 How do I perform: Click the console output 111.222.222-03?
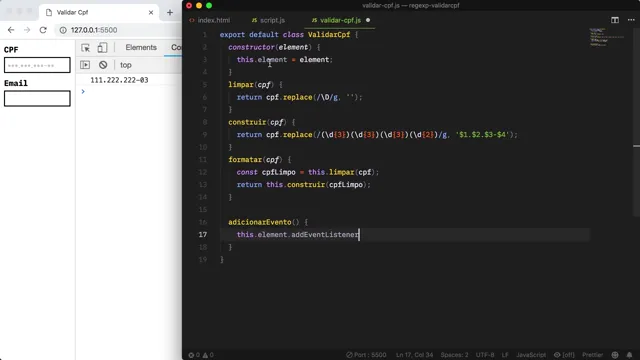click(119, 80)
